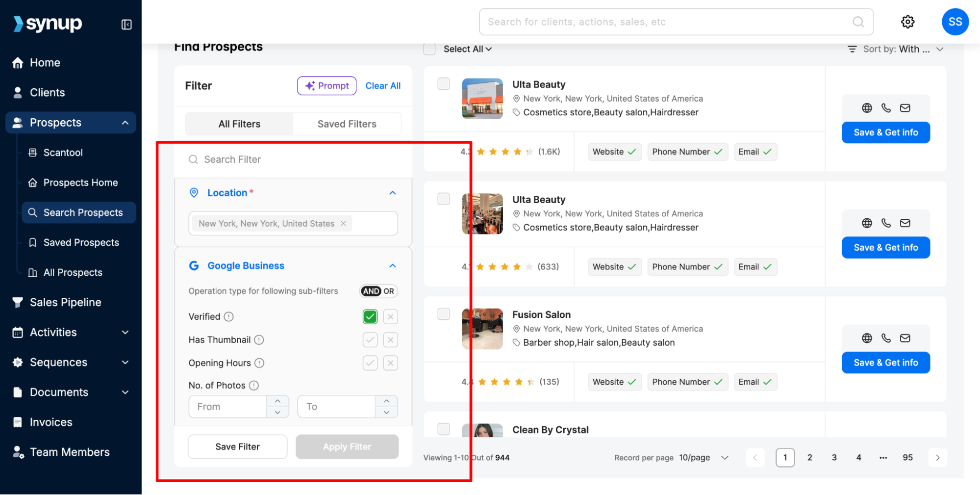Show info for Has Thumbnail filter
The height and width of the screenshot is (495, 980).
(259, 339)
